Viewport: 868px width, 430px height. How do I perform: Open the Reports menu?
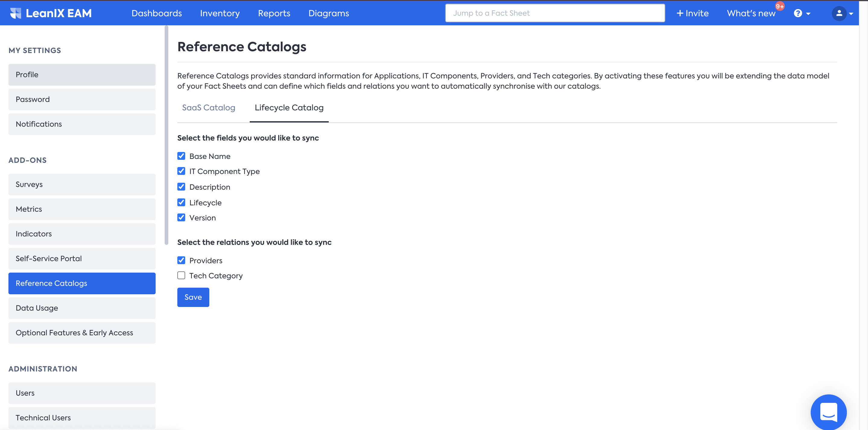[x=274, y=13]
